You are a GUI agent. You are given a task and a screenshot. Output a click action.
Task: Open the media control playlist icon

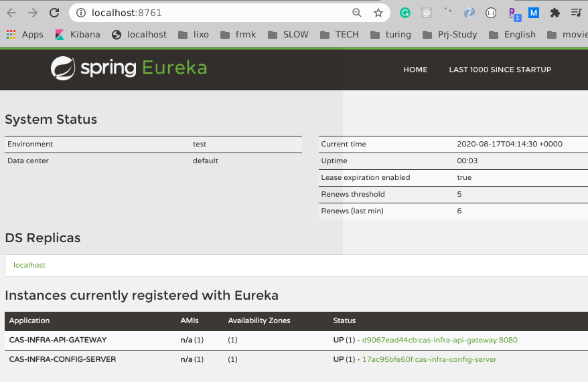coord(577,13)
